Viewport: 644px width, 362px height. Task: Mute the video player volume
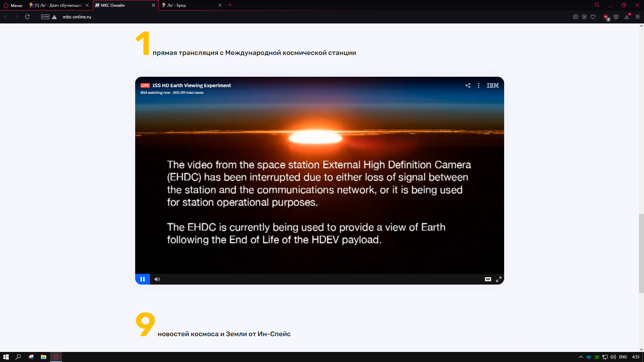pyautogui.click(x=157, y=279)
